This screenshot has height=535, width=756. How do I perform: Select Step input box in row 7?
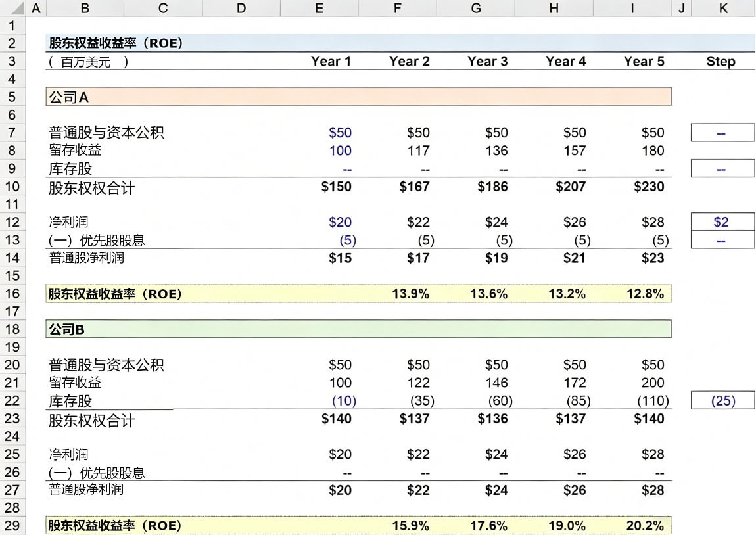pos(722,133)
